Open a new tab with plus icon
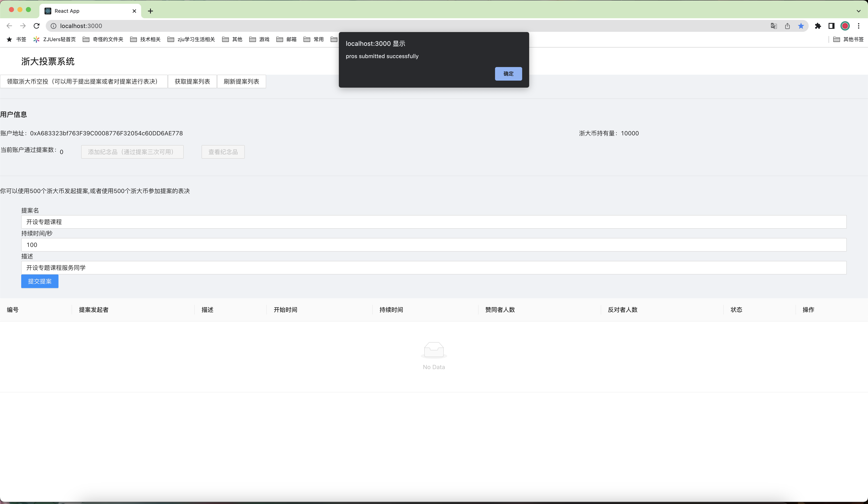868x504 pixels. point(150,11)
